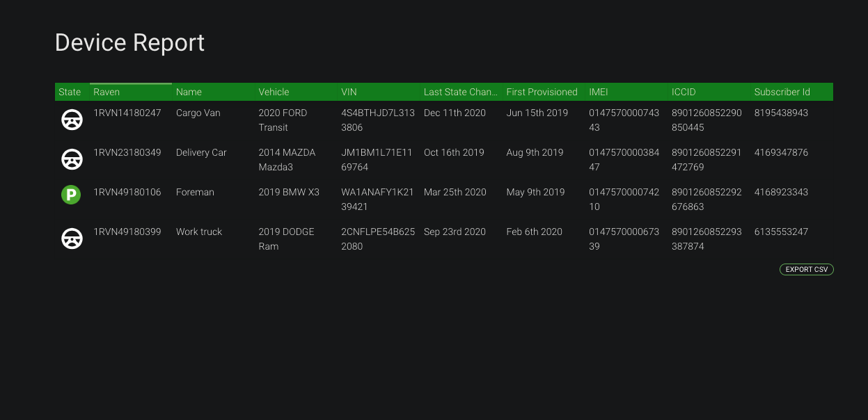Sort by Subscriber Id column
Image resolution: width=868 pixels, height=420 pixels.
[x=782, y=92]
